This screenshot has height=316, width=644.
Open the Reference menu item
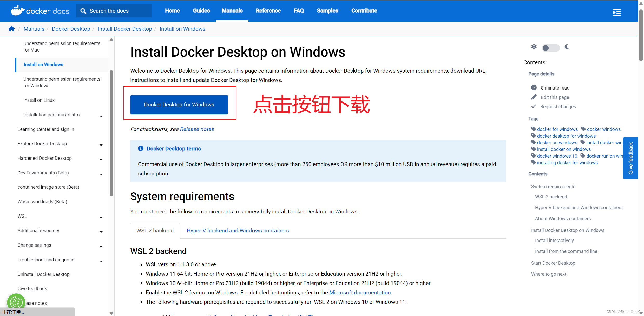pos(268,11)
